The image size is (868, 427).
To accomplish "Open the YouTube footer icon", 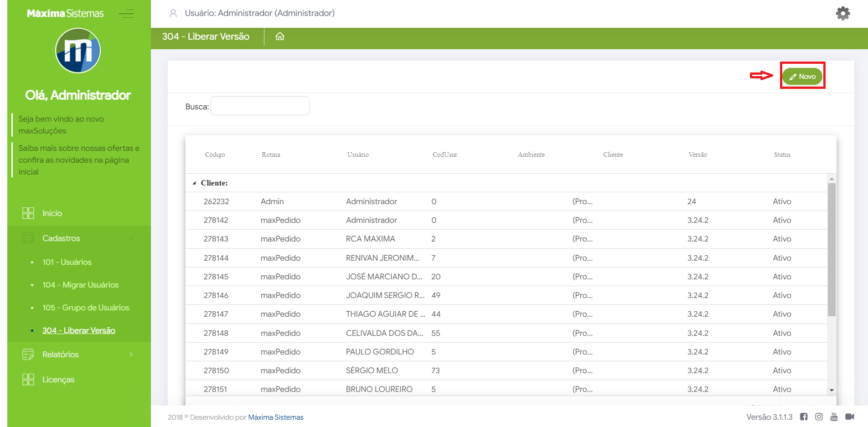I will point(834,417).
